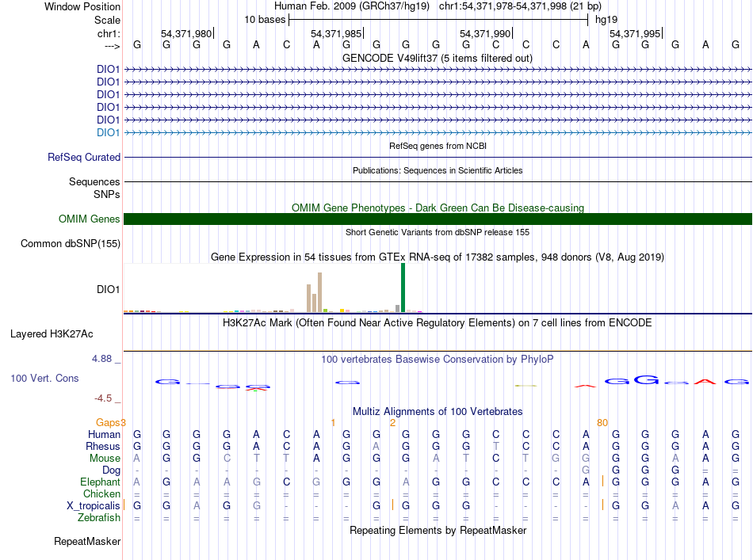Click the light blue DIO1 gene label
The image size is (753, 560).
tap(108, 132)
